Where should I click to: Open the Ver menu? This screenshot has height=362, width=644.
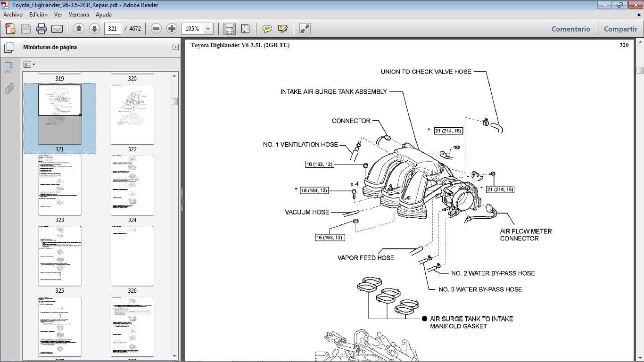(58, 15)
